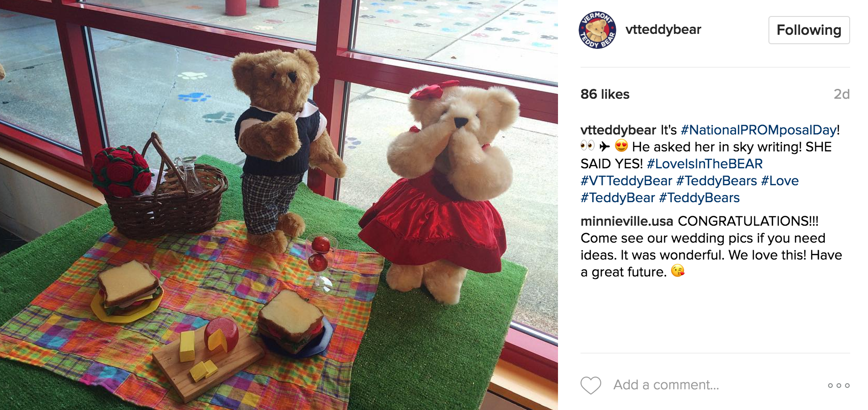View the 86 likes list

[605, 94]
